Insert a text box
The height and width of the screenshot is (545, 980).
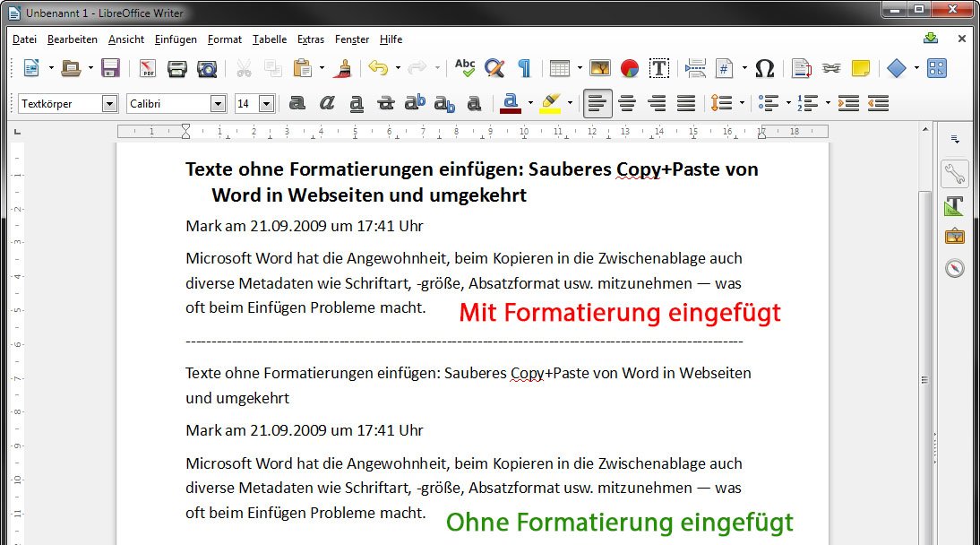659,67
